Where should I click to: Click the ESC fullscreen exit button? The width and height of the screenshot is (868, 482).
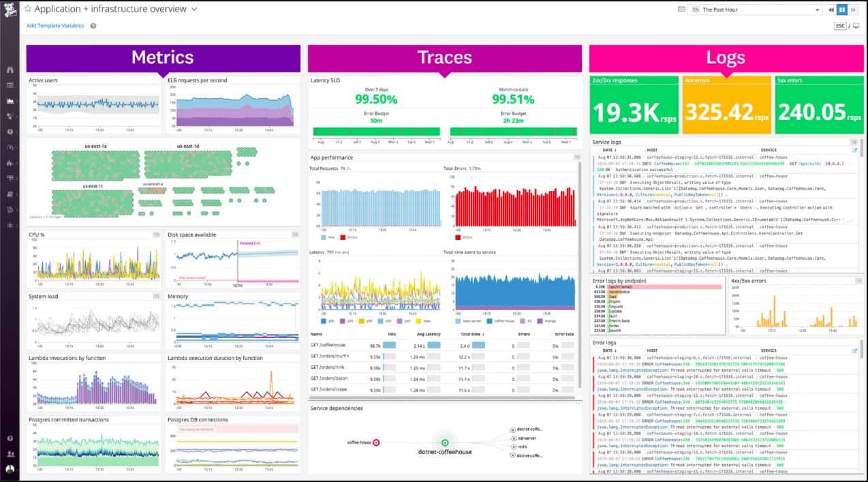coord(840,26)
